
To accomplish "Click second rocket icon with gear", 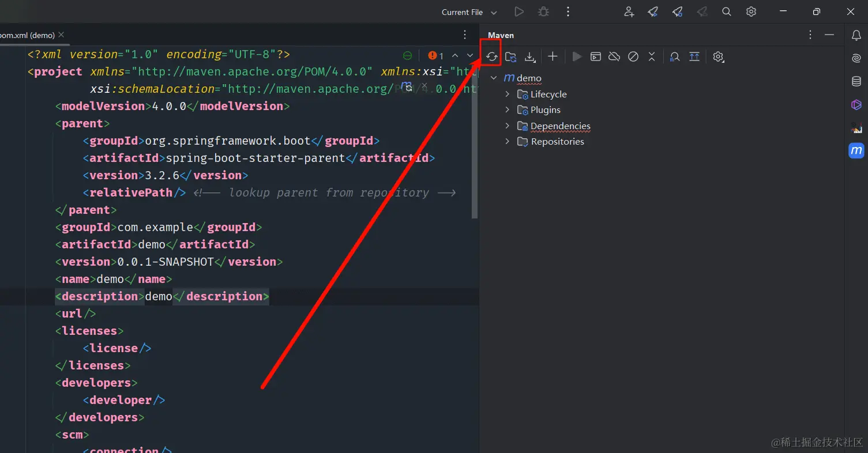I will tap(678, 12).
